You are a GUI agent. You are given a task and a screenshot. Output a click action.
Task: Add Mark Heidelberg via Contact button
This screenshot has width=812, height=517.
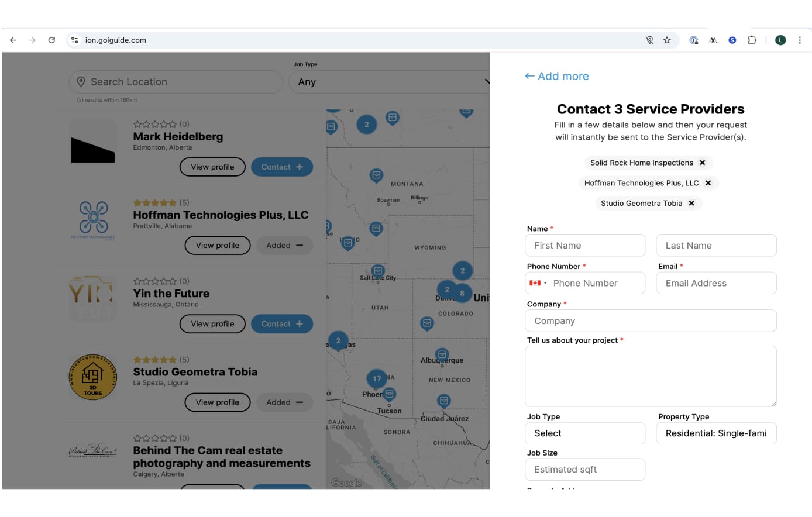click(x=282, y=167)
